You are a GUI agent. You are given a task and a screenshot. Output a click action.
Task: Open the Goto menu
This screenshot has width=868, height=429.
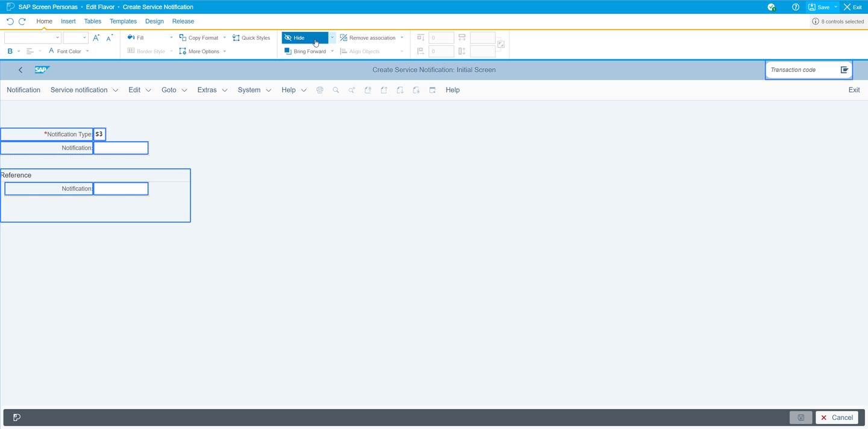[x=174, y=90]
